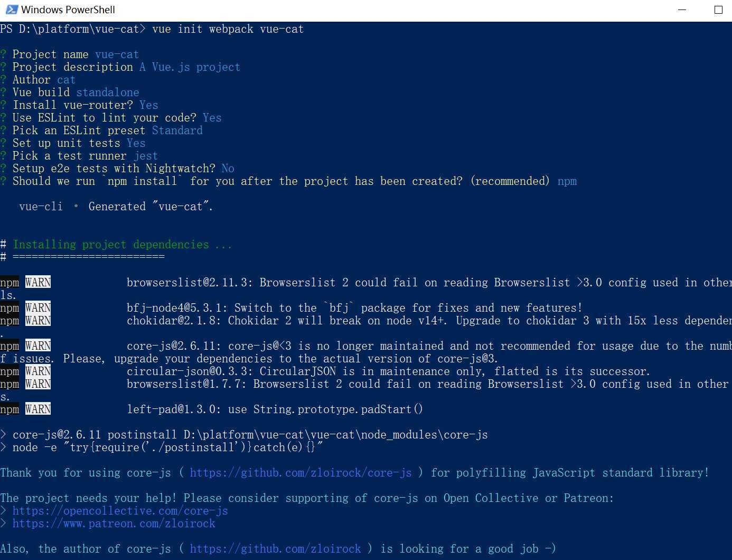Click 'Thank you for using core-js' text
732x560 pixels.
(86, 473)
